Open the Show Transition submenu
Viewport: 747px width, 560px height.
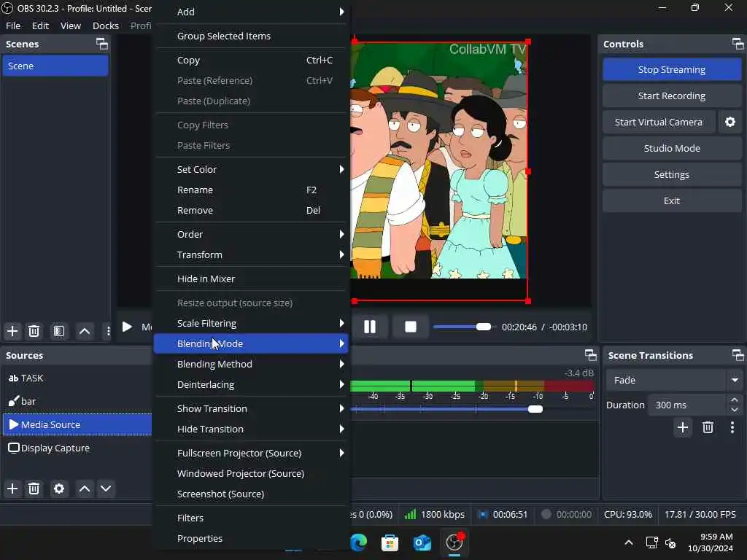pos(252,408)
